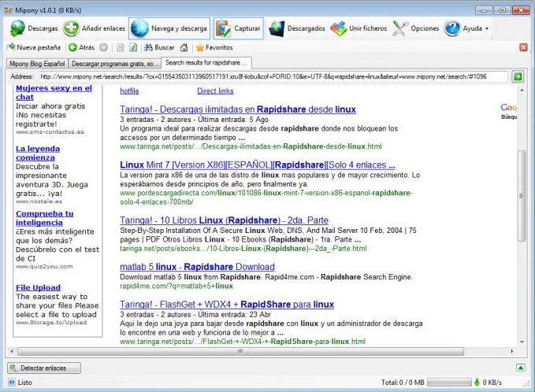
Task: Click the Buscar binoculars button
Action: (159, 47)
